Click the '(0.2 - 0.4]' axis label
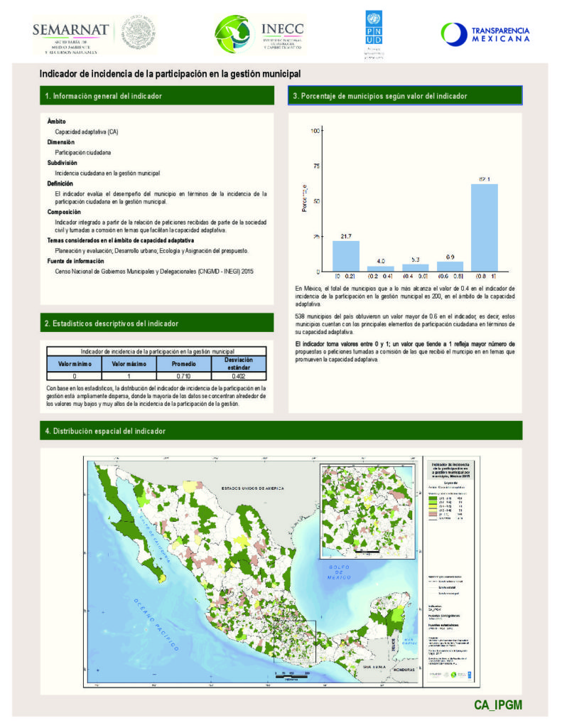This screenshot has width=562, height=728. (x=381, y=277)
